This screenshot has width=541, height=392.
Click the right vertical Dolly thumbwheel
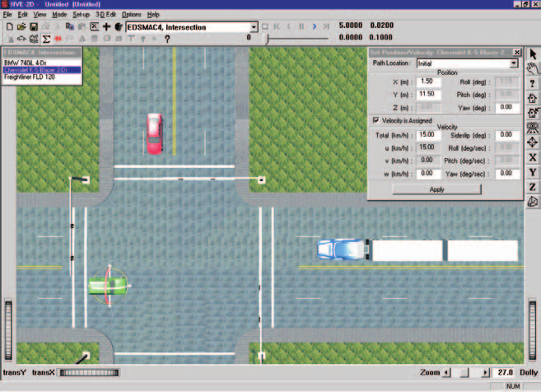(533, 330)
